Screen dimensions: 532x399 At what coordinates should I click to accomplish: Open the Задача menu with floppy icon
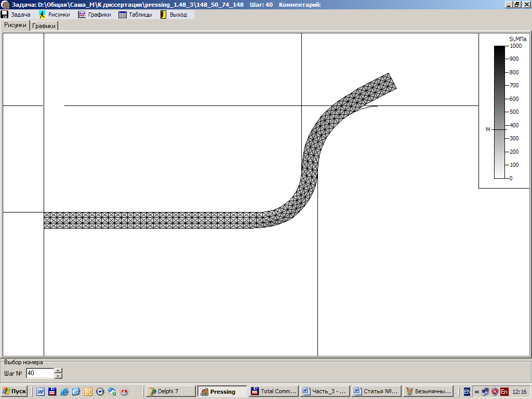tap(16, 15)
